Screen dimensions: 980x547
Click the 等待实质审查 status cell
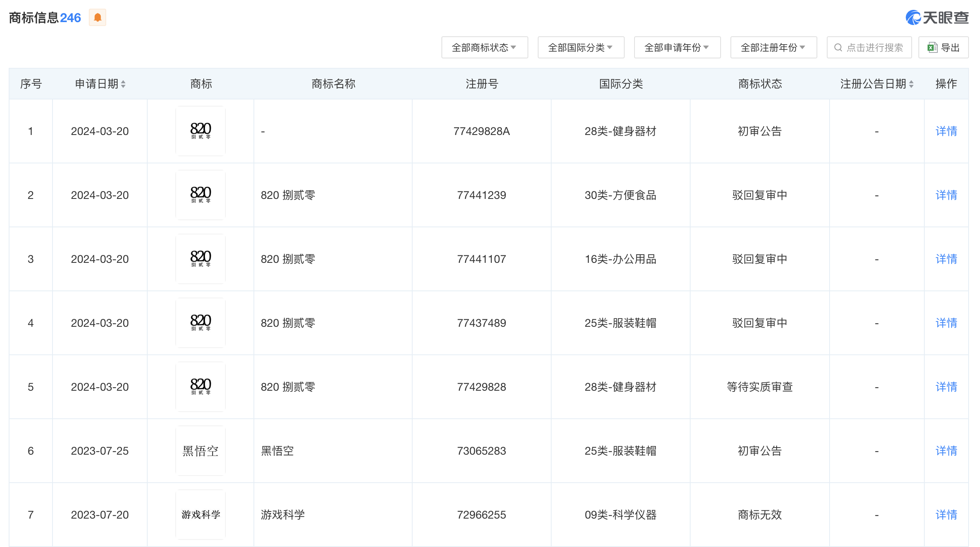point(760,387)
